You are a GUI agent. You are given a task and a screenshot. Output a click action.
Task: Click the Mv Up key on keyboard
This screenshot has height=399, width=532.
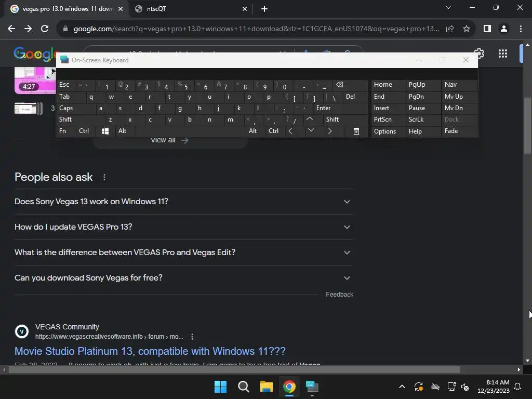(459, 97)
